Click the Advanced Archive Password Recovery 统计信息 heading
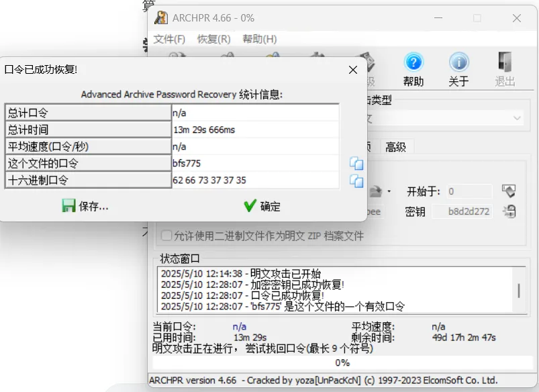Screen dimensions: 539x392 pyautogui.click(x=182, y=95)
